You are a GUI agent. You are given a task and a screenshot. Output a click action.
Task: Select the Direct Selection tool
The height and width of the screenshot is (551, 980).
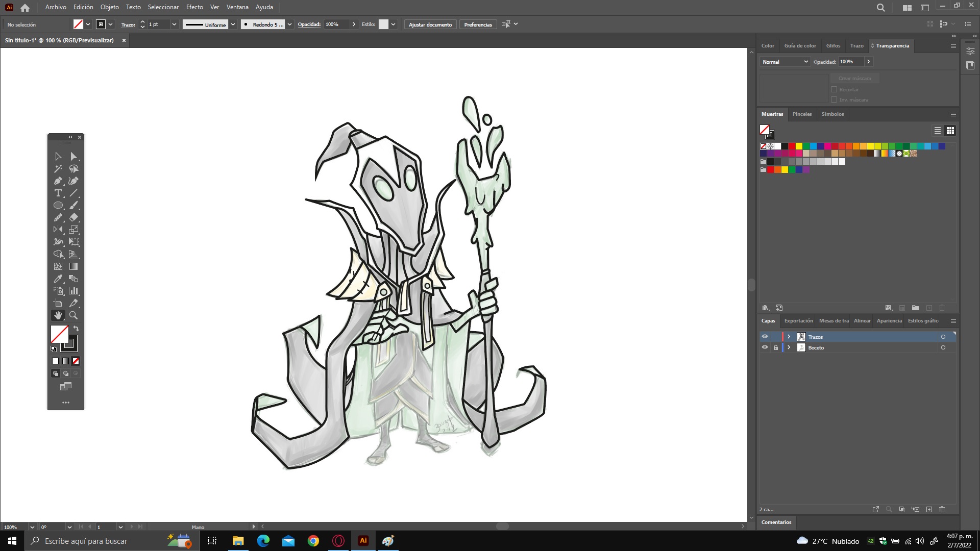pos(74,157)
